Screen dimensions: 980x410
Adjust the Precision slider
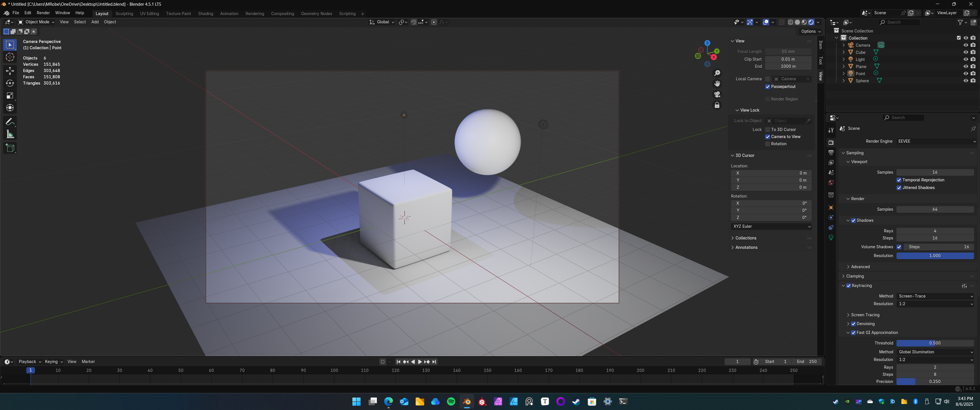click(x=935, y=382)
